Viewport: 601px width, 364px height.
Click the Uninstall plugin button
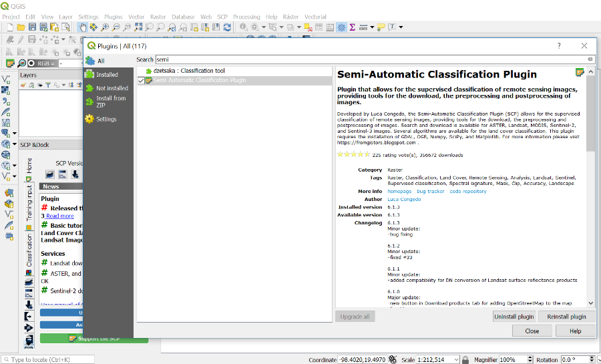click(x=514, y=317)
